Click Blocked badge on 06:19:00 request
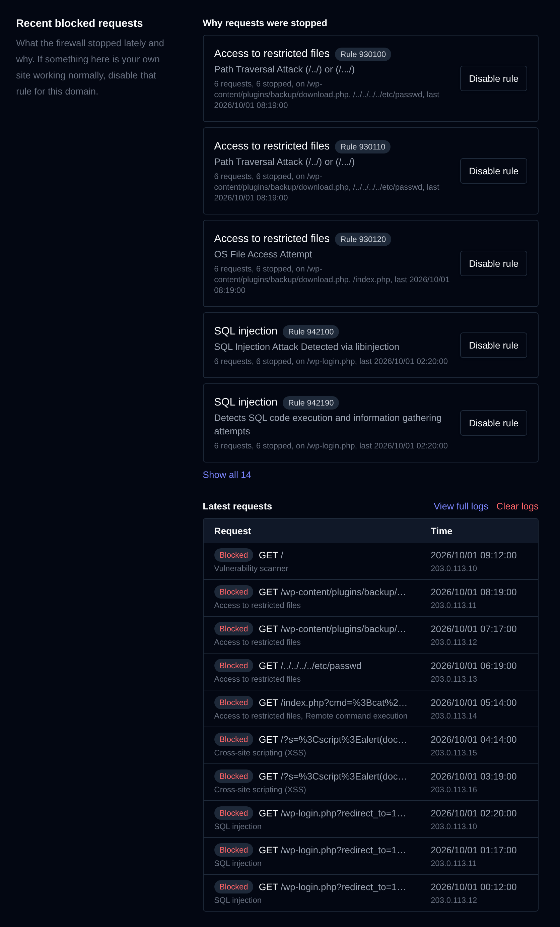Viewport: 560px width, 927px height. point(233,666)
